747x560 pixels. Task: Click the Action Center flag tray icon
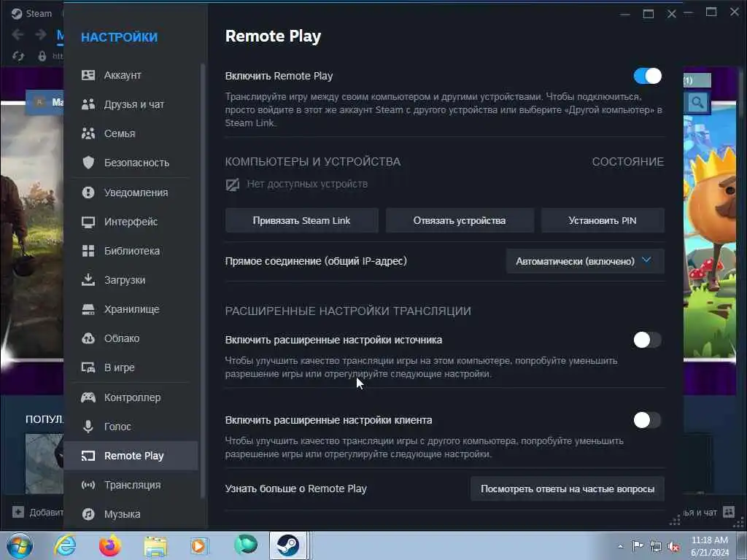point(638,546)
